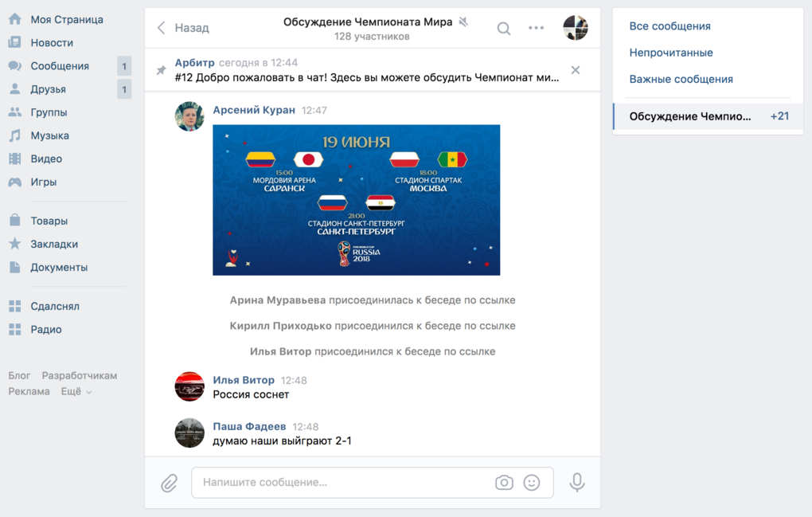Expand the Ещё footer dropdown
Image resolution: width=812 pixels, height=517 pixels.
[x=76, y=392]
